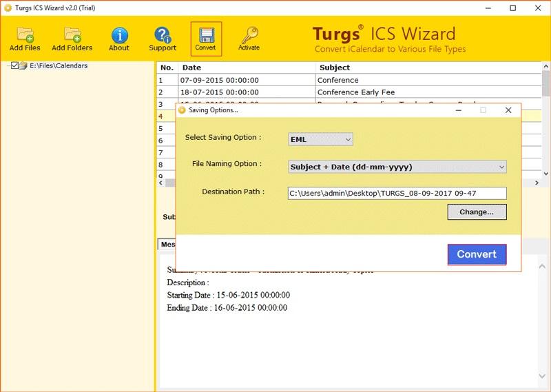Click the list's horizontal scroll left arrow
The image size is (551, 392).
click(160, 183)
